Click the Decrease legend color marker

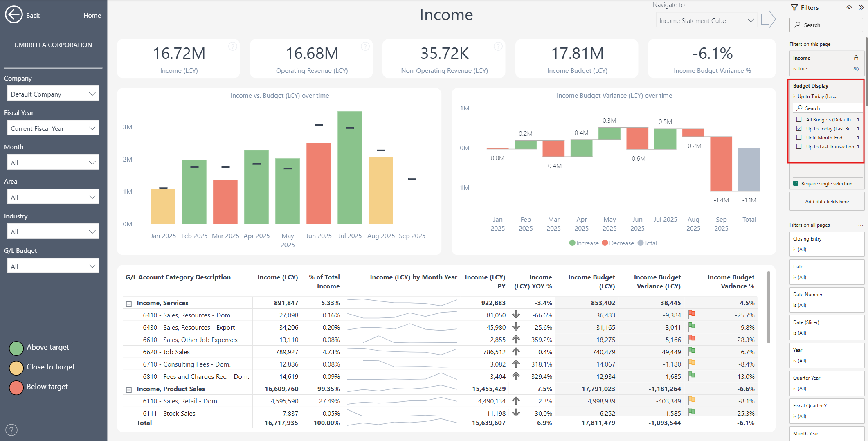pyautogui.click(x=605, y=243)
